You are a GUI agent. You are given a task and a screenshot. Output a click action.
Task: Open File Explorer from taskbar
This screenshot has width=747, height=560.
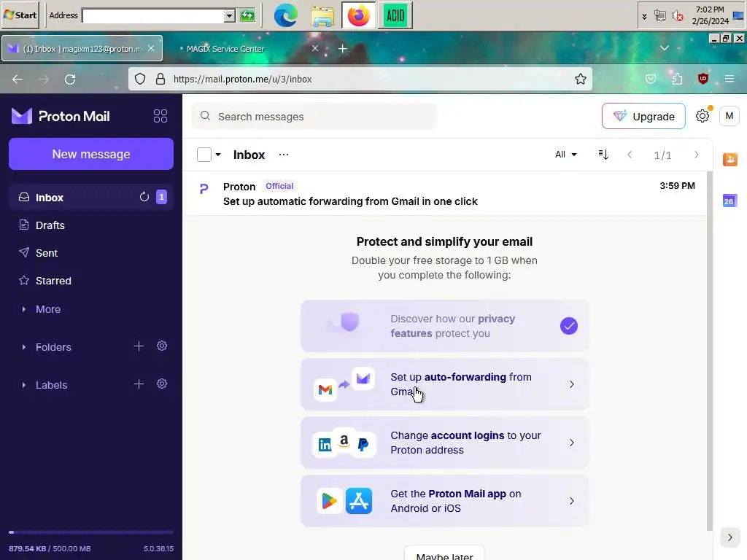[322, 15]
